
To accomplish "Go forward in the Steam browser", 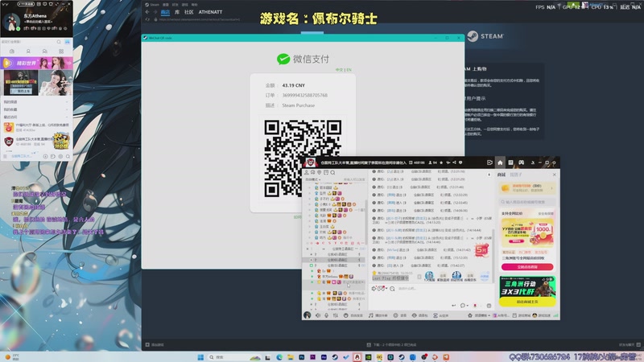I will point(155,12).
